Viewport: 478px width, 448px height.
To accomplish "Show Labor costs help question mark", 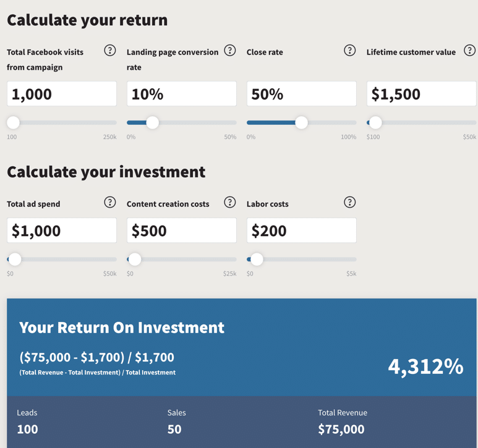I will point(349,202).
